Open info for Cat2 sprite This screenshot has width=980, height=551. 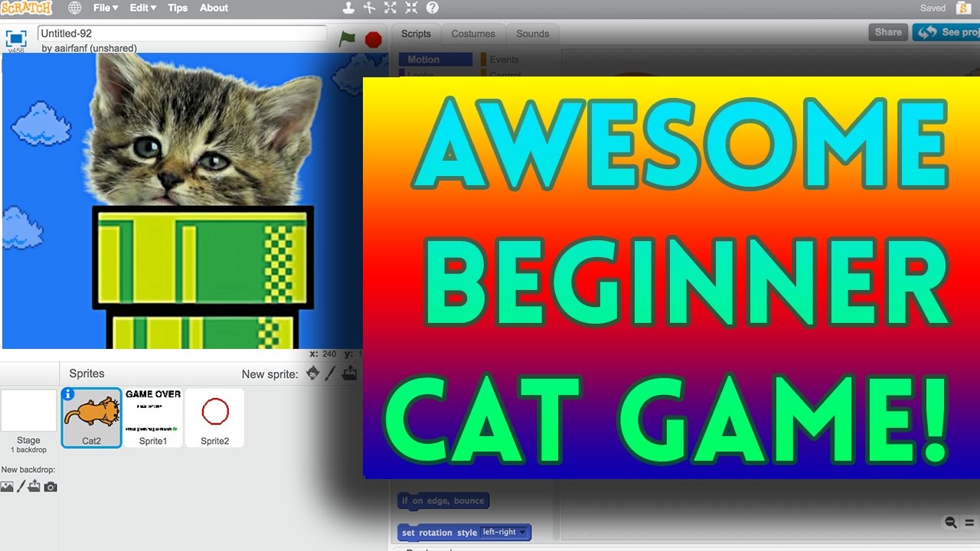tap(68, 394)
